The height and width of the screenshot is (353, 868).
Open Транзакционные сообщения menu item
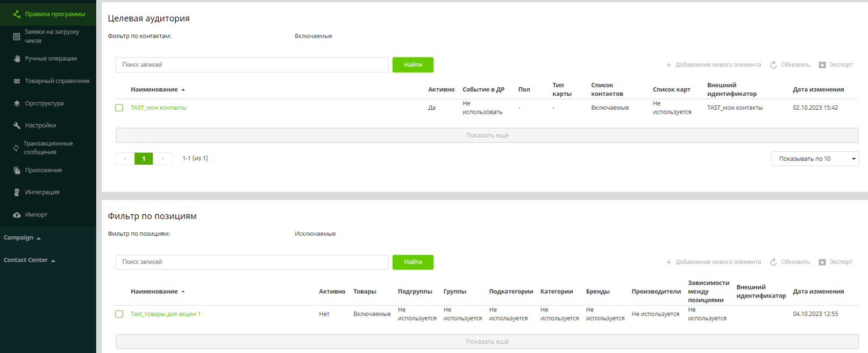[48, 148]
